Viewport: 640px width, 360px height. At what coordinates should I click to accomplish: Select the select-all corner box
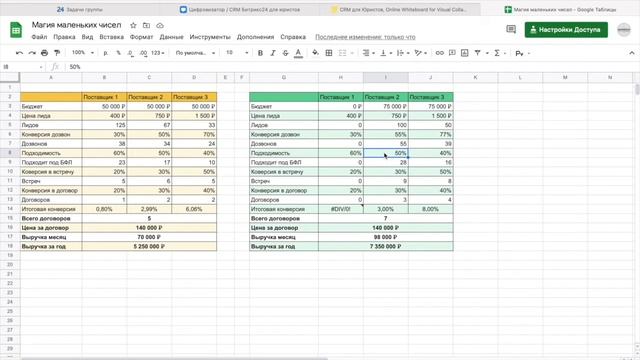10,77
